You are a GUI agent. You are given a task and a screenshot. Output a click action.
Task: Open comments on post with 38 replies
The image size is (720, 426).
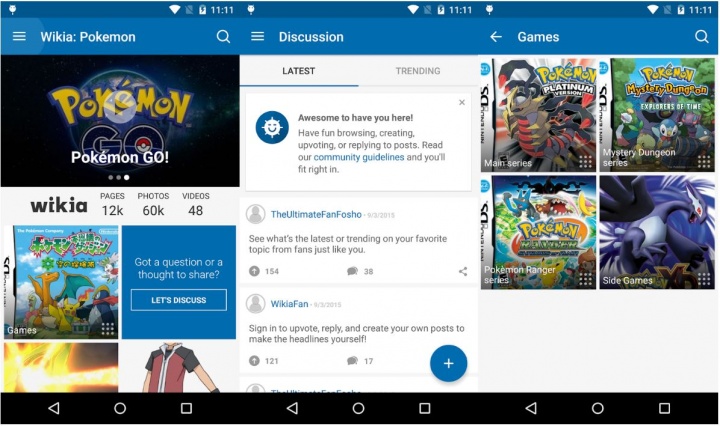pos(353,271)
